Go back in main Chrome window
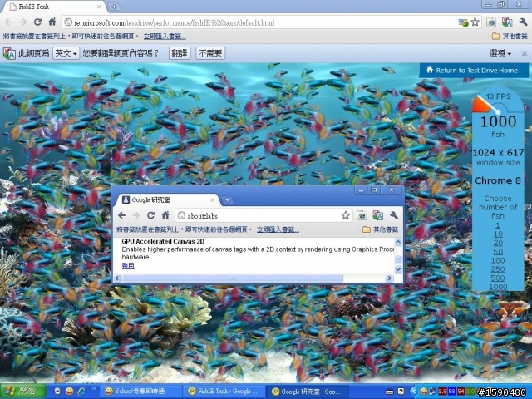Image resolution: width=532 pixels, height=399 pixels. click(x=9, y=22)
